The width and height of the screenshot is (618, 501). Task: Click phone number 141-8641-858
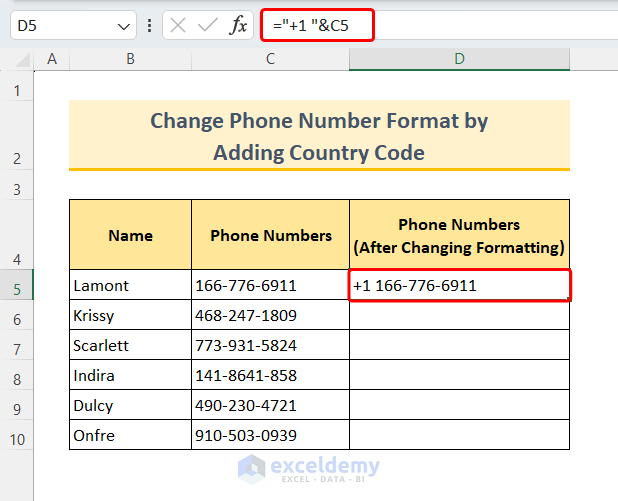click(x=270, y=374)
